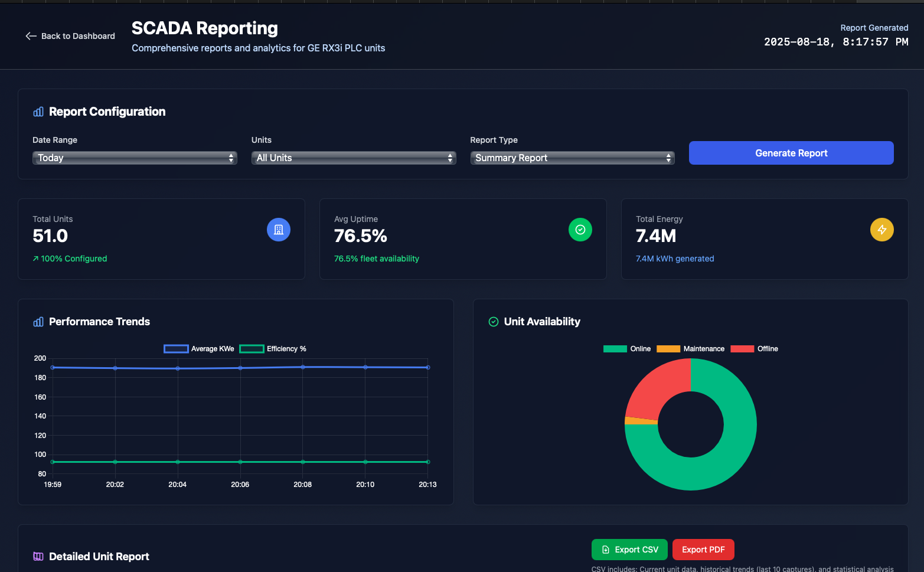Click the 7.4M Total Energy value
The width and height of the screenshot is (924, 572).
pos(656,236)
